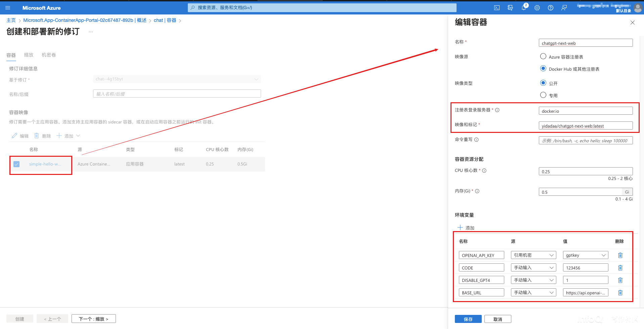644x329 pixels.
Task: Click the 名称/后缀 input field
Action: click(177, 94)
